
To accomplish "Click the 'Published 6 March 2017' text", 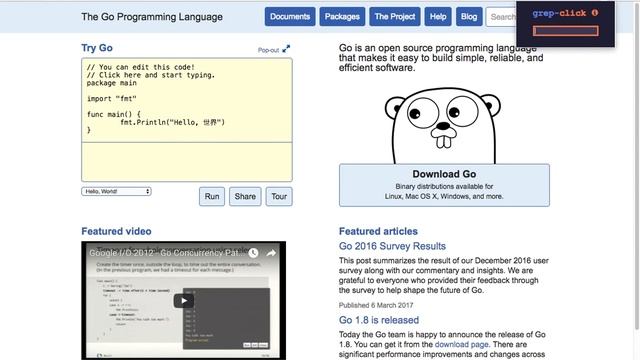I will point(376,305).
